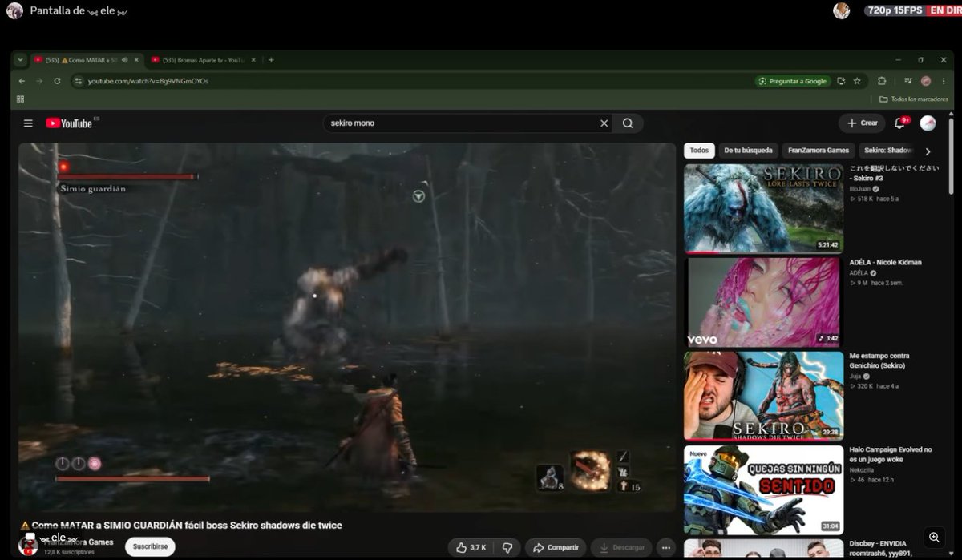This screenshot has height=560, width=962.
Task: Open the tab search dropdown in Chrome
Action: [x=21, y=60]
